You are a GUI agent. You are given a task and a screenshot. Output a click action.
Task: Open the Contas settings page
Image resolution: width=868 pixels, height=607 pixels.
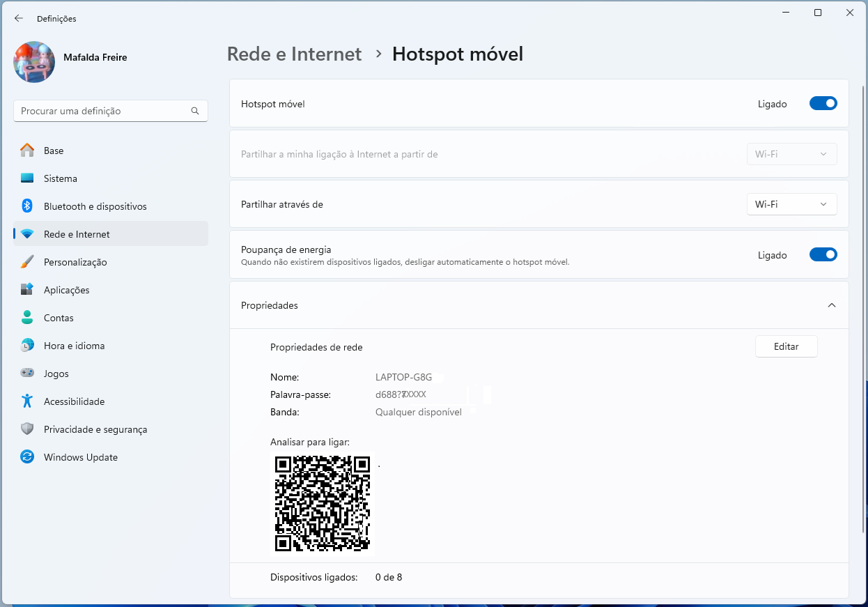coord(59,318)
